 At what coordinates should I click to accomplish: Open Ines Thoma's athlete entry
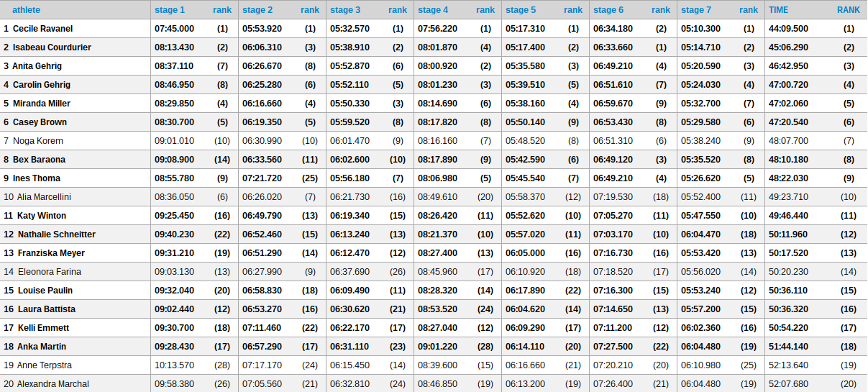point(37,178)
